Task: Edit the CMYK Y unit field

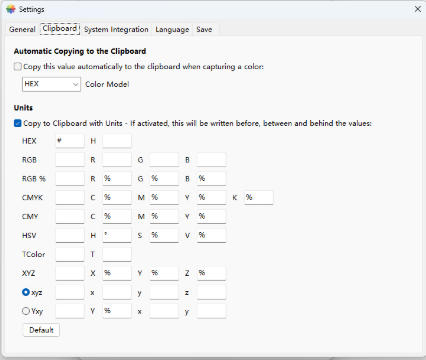Action: pyautogui.click(x=211, y=197)
